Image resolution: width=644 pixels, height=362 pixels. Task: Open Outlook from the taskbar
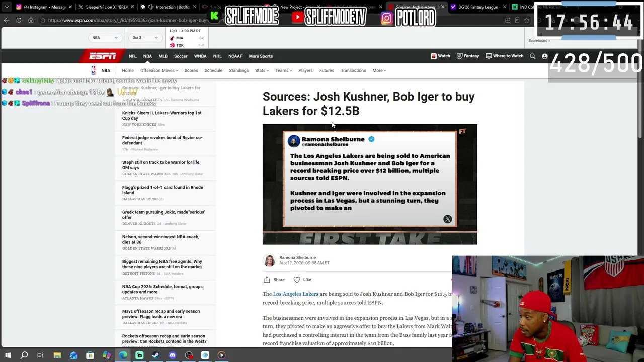pos(73,355)
